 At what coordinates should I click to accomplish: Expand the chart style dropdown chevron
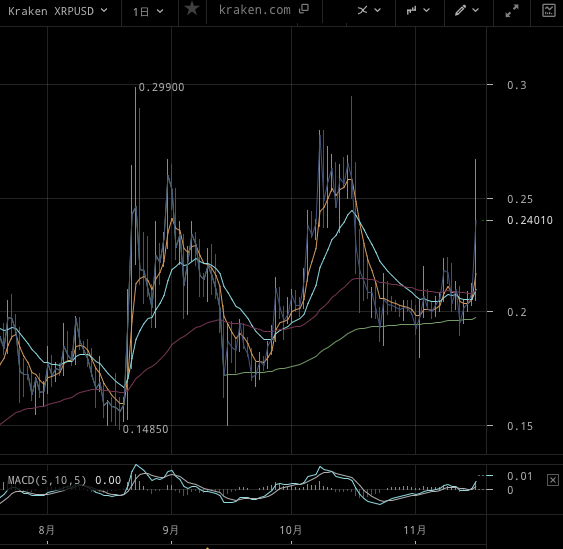[x=427, y=10]
